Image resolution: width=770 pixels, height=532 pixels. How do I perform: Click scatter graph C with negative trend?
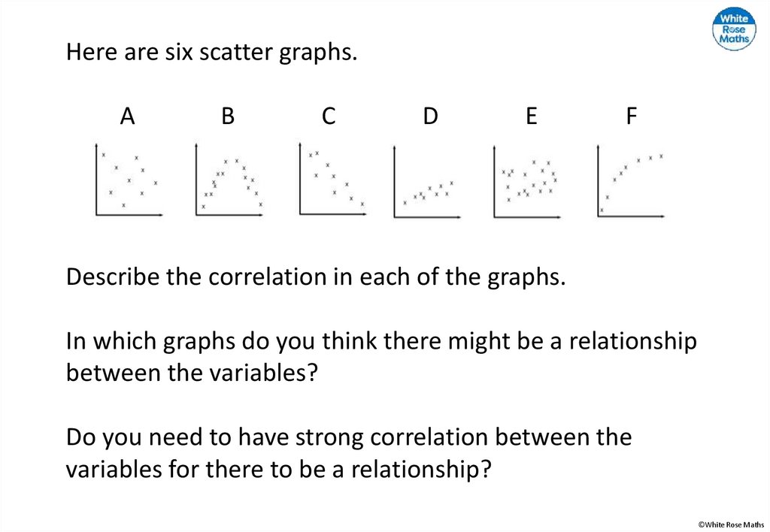tap(332, 180)
